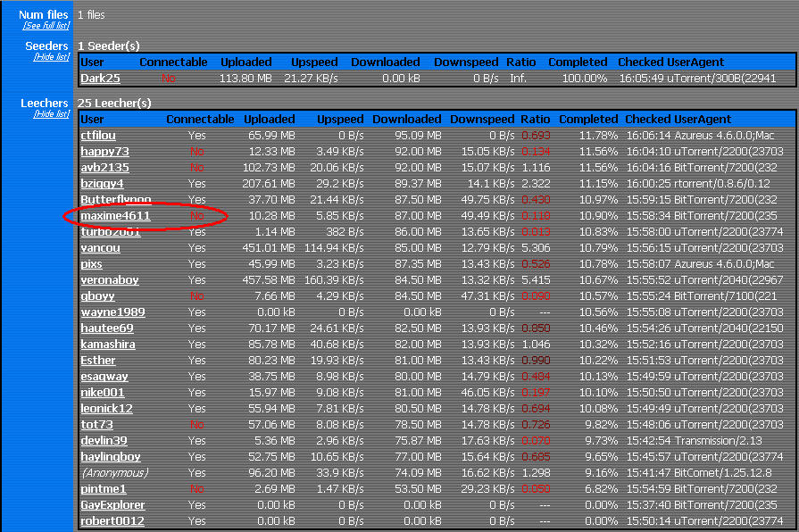Open the circled maxime4611 user link
This screenshot has width=799, height=532.
[x=115, y=216]
